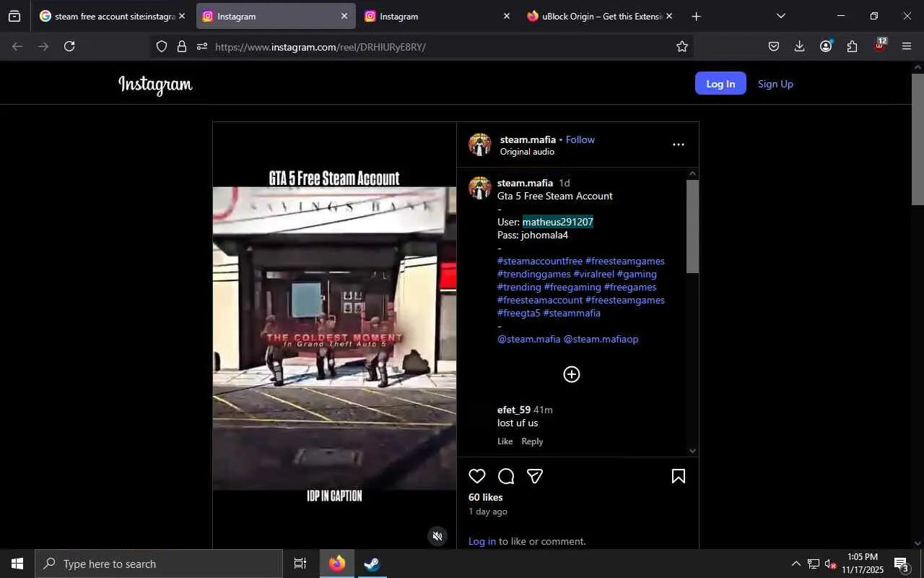Click Log in to like or comment

click(482, 541)
